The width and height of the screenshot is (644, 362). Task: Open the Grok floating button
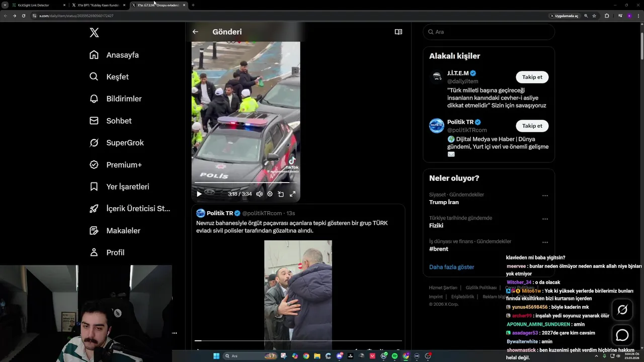tap(622, 310)
